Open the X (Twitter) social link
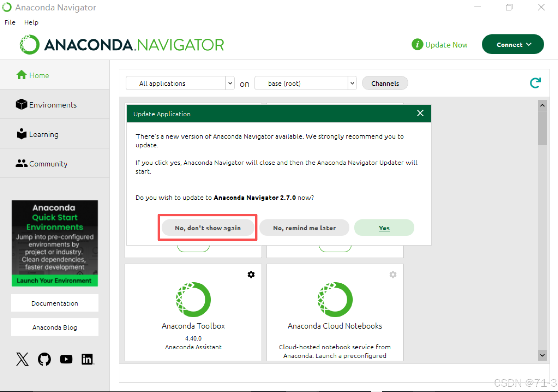 22,359
